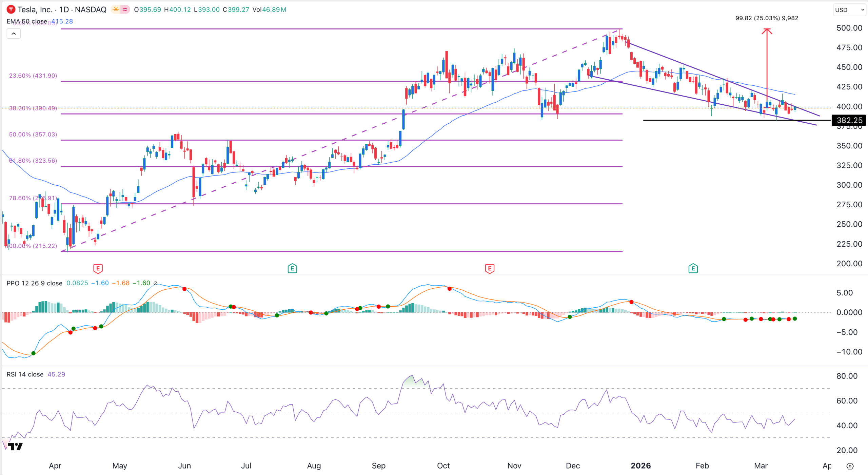Click the pink approximate-data icon
868x475 pixels.
tap(125, 9)
